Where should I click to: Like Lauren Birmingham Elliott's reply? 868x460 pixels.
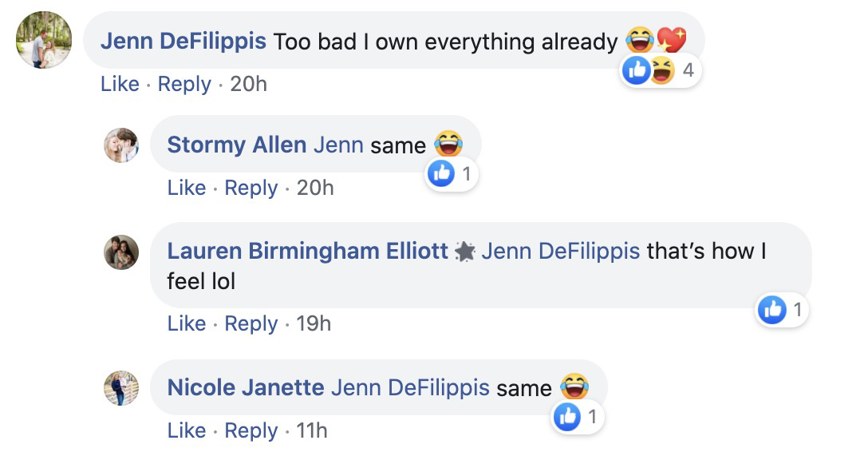pyautogui.click(x=187, y=323)
